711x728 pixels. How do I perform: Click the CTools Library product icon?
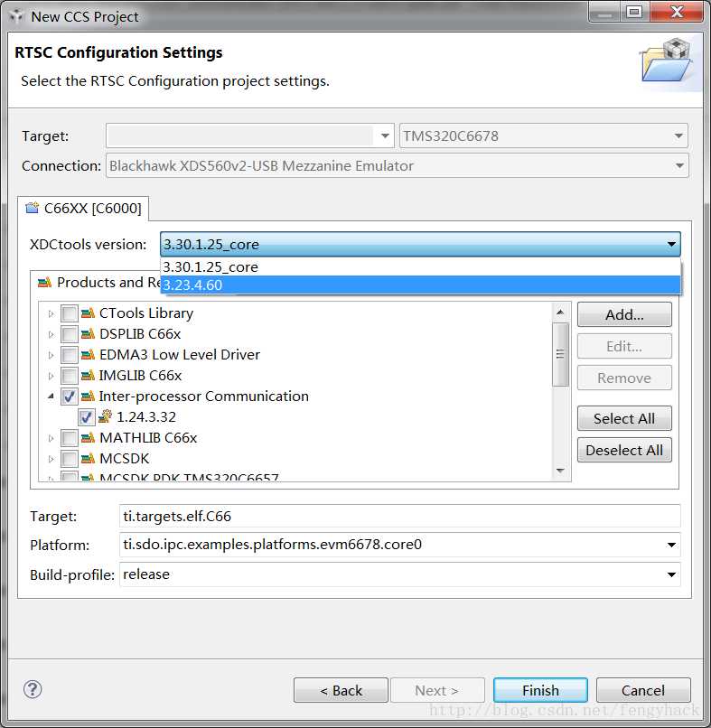coord(88,313)
